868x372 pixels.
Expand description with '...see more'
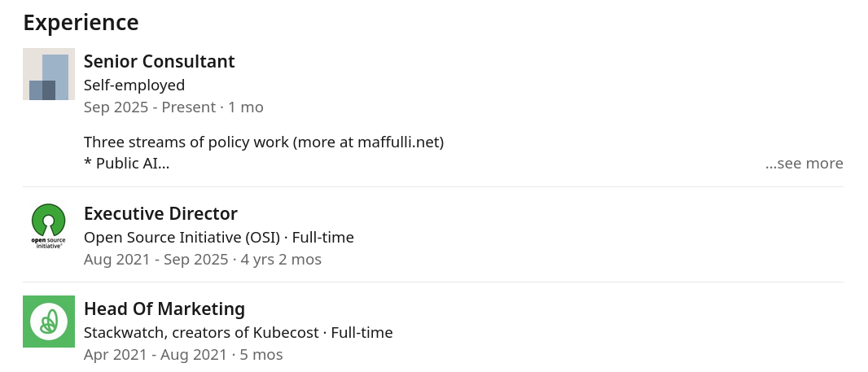[804, 164]
